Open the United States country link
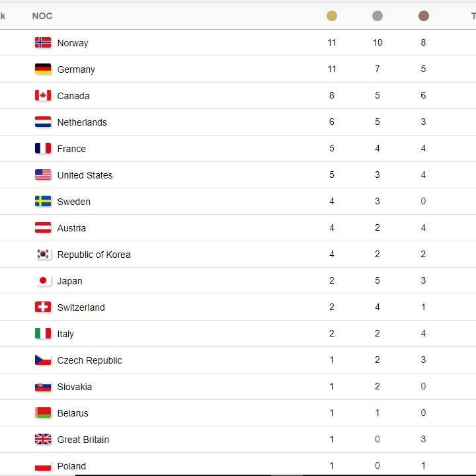 tap(85, 175)
